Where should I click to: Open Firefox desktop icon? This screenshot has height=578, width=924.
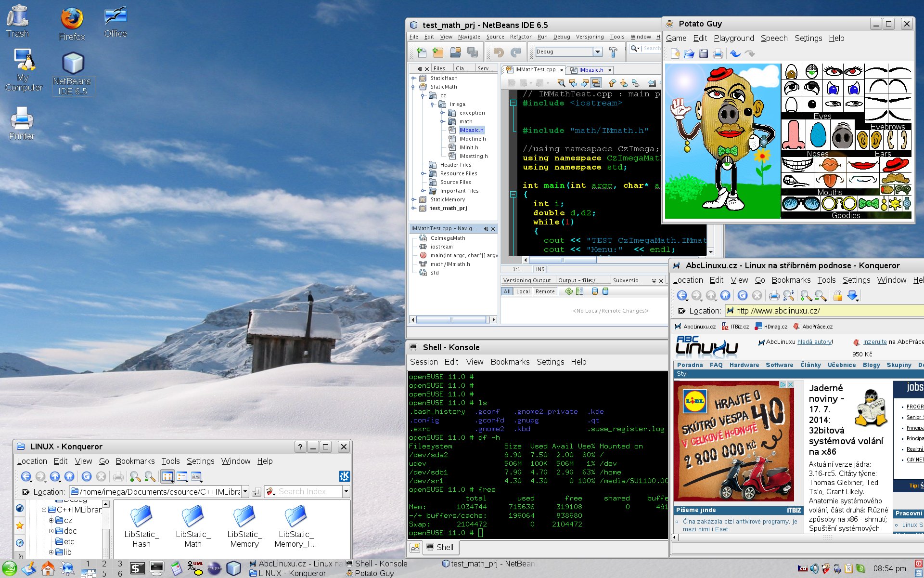coord(72,23)
